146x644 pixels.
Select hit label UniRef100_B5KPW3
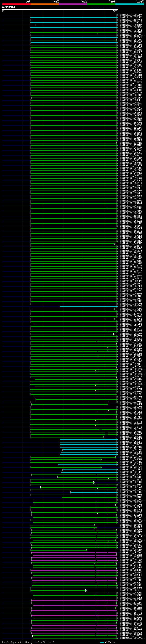[131, 397]
